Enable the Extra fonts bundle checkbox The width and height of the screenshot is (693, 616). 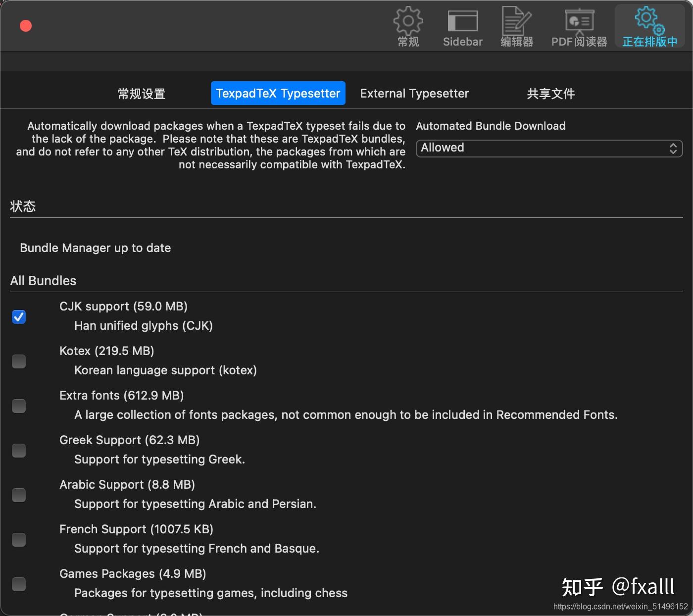[x=19, y=406]
